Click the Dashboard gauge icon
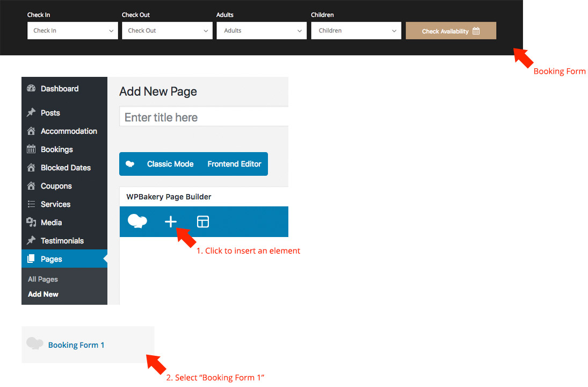The image size is (588, 387). tap(31, 89)
